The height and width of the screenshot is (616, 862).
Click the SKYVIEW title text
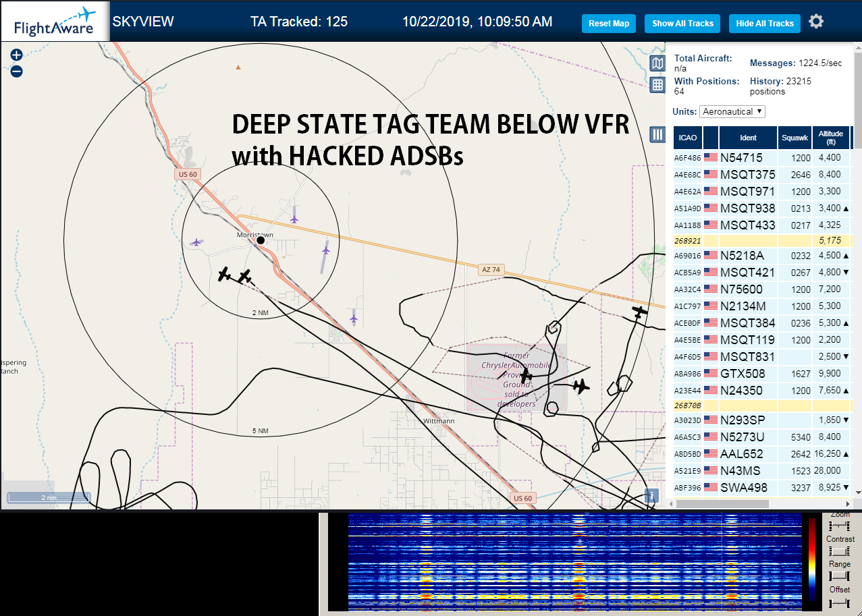coord(143,22)
